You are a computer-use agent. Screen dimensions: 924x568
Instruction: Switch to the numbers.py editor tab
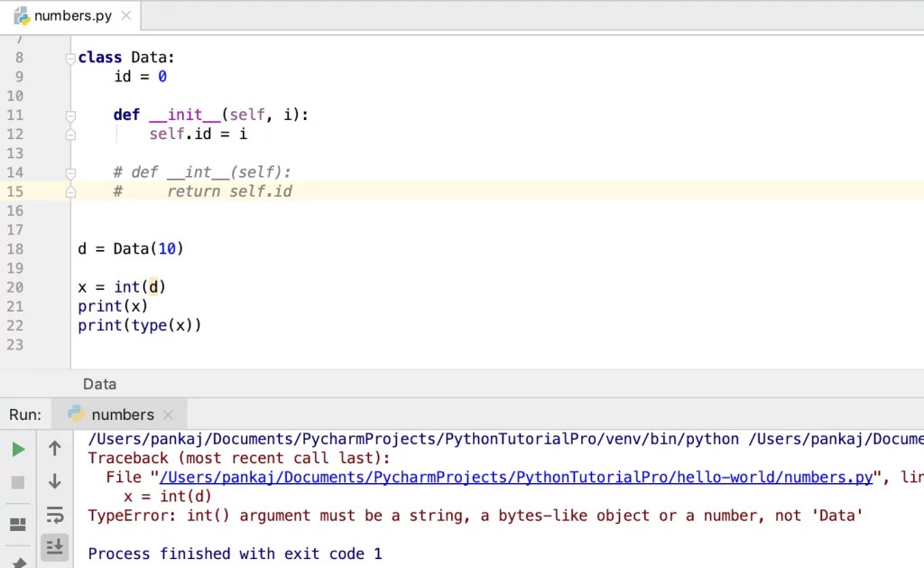(70, 16)
